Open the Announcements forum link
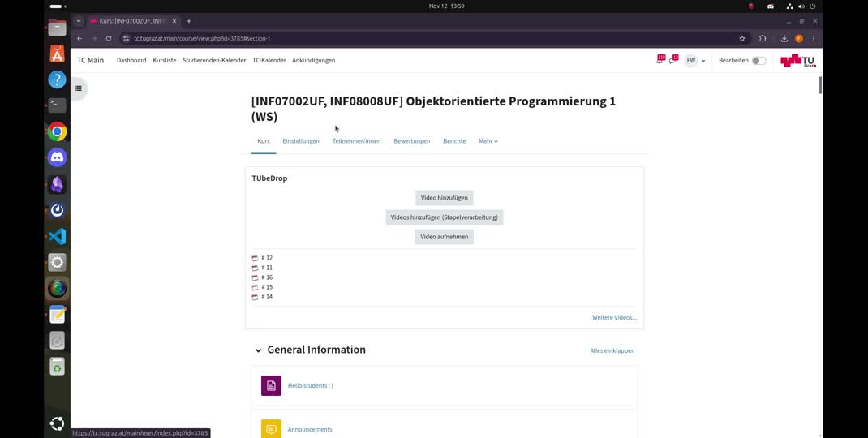Viewport: 868px width, 438px height. [310, 429]
